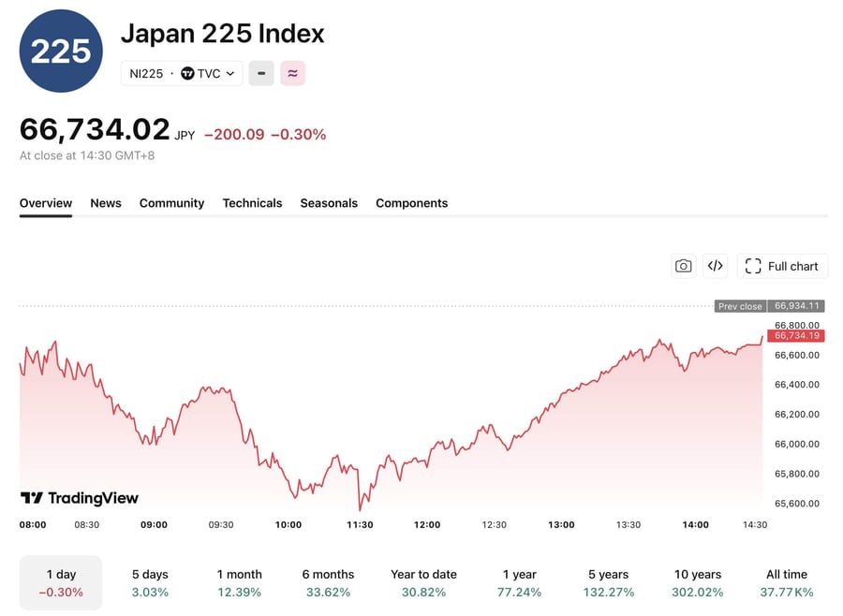
Task: Open the Seasonals tab
Action: coord(329,203)
